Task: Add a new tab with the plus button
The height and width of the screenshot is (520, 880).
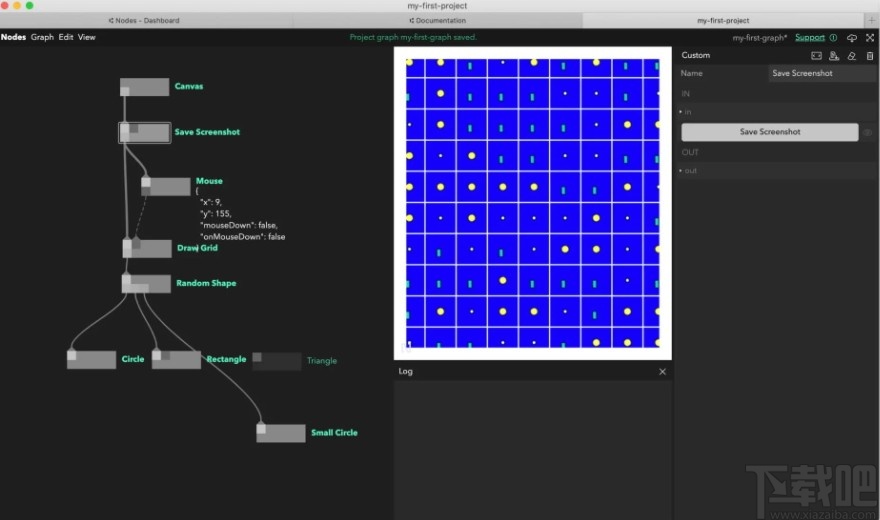Action: [872, 20]
